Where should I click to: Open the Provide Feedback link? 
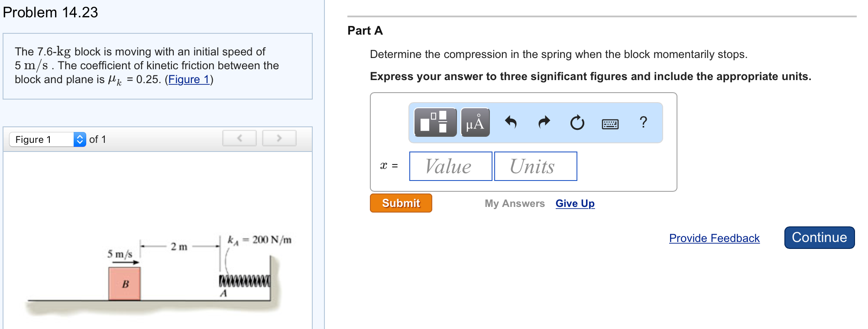click(x=714, y=238)
